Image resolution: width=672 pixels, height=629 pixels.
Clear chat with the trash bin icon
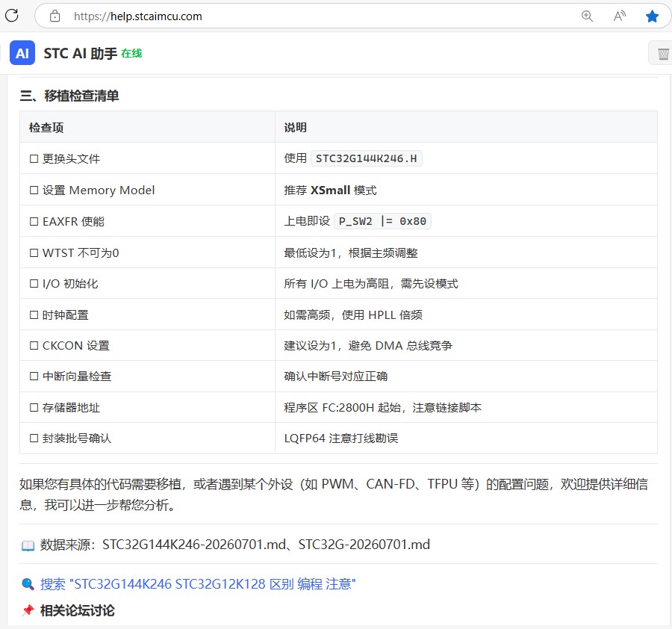663,54
